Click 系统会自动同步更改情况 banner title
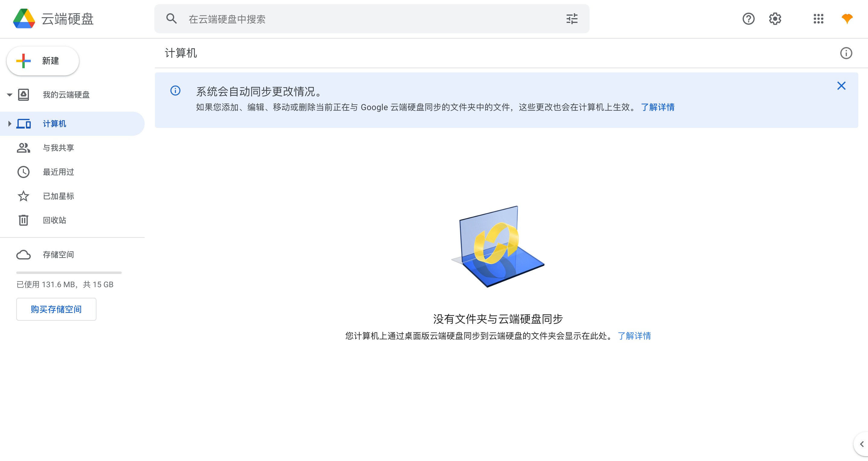This screenshot has width=868, height=461. click(x=259, y=91)
